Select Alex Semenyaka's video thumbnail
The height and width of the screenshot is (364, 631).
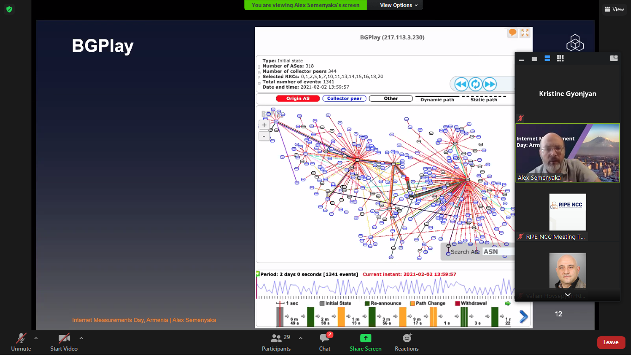(x=568, y=153)
